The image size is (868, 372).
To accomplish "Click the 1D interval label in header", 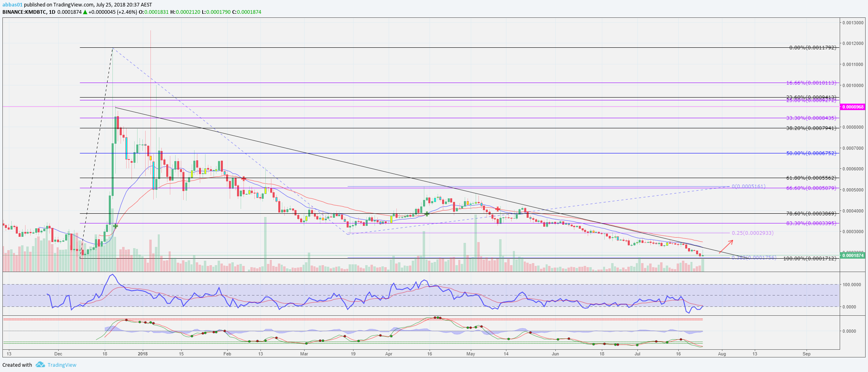I will click(x=52, y=12).
